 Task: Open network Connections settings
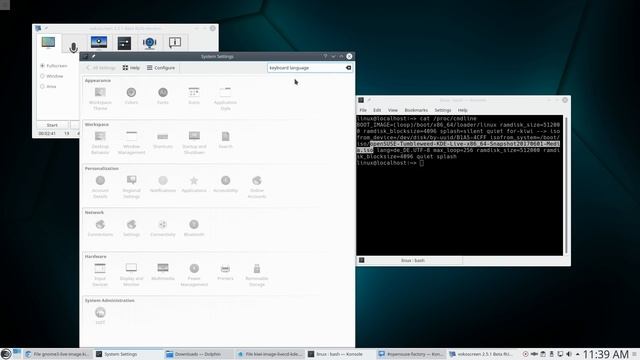(x=100, y=228)
